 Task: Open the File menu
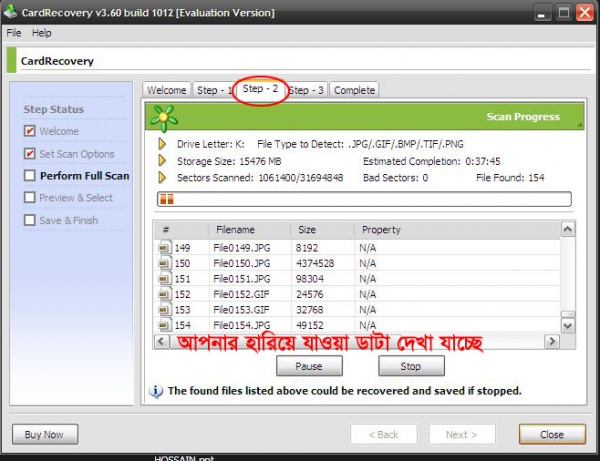tap(14, 33)
